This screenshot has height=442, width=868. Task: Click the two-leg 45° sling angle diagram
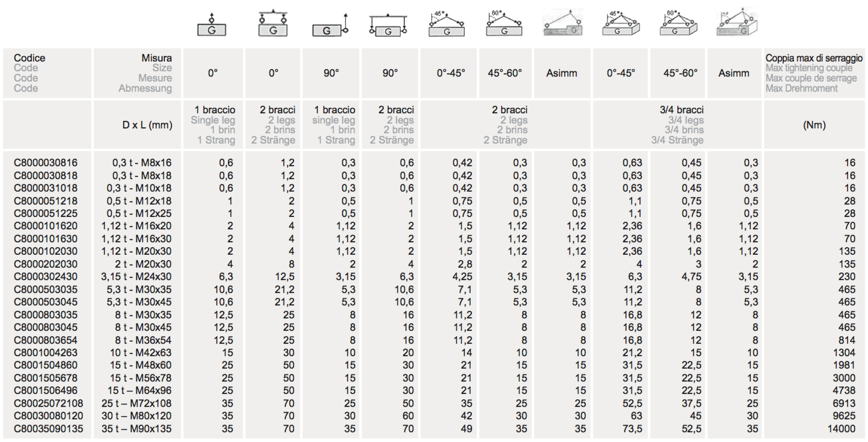446,24
